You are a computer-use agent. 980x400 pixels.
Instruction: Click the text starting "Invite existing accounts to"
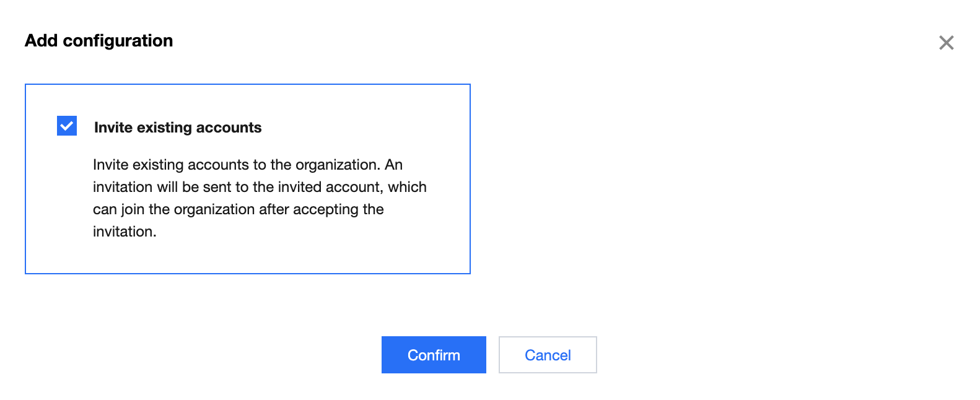pos(248,165)
